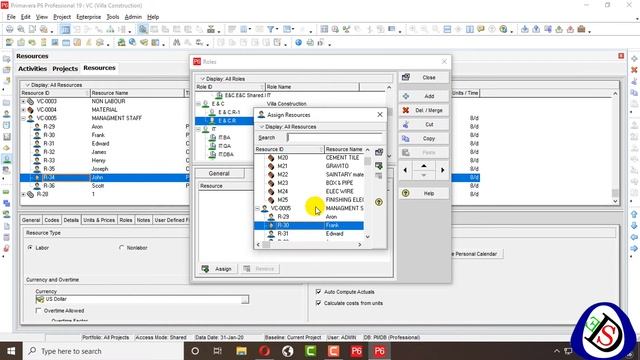
Task: Toggle Calculate costs from units checkbox
Action: [x=318, y=303]
